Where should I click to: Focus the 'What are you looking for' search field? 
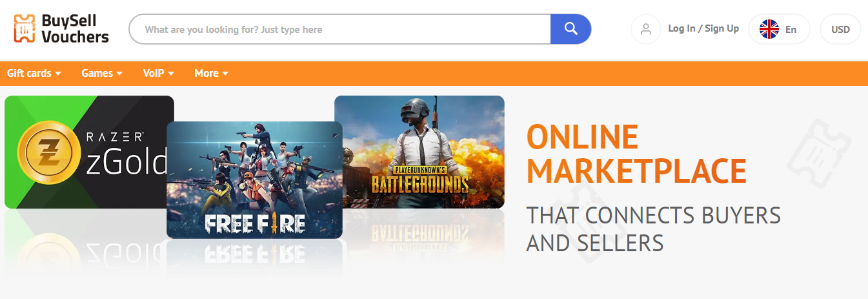(x=340, y=29)
